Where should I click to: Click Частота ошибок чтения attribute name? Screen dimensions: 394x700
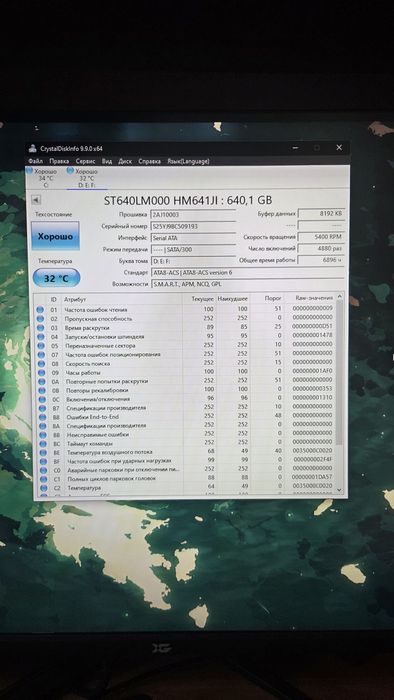point(96,309)
